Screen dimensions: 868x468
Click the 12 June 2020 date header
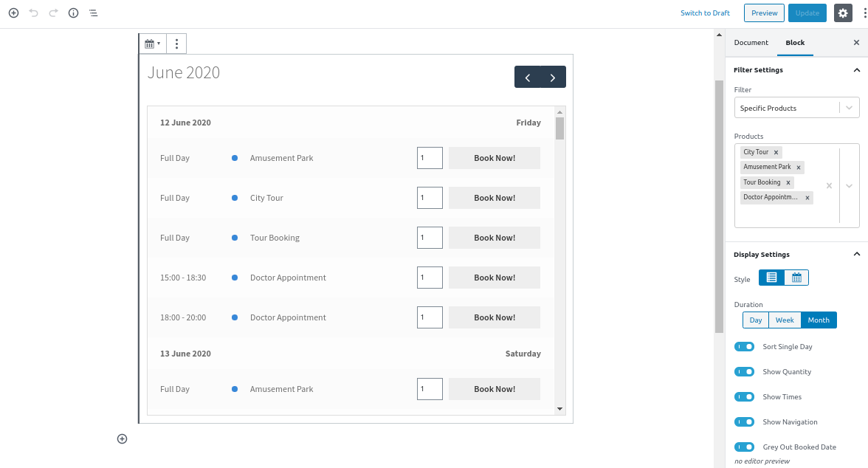tap(185, 123)
